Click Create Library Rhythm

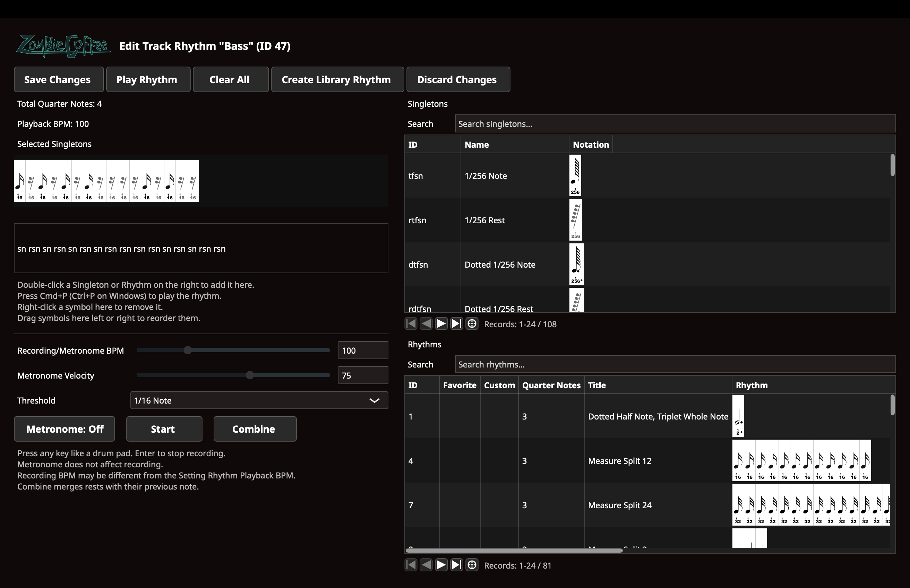[x=337, y=79]
